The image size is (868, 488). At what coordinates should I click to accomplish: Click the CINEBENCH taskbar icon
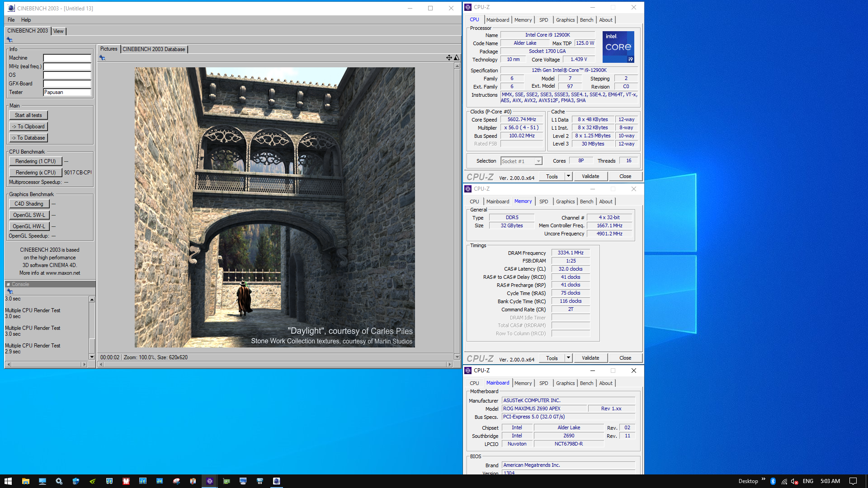pyautogui.click(x=276, y=481)
